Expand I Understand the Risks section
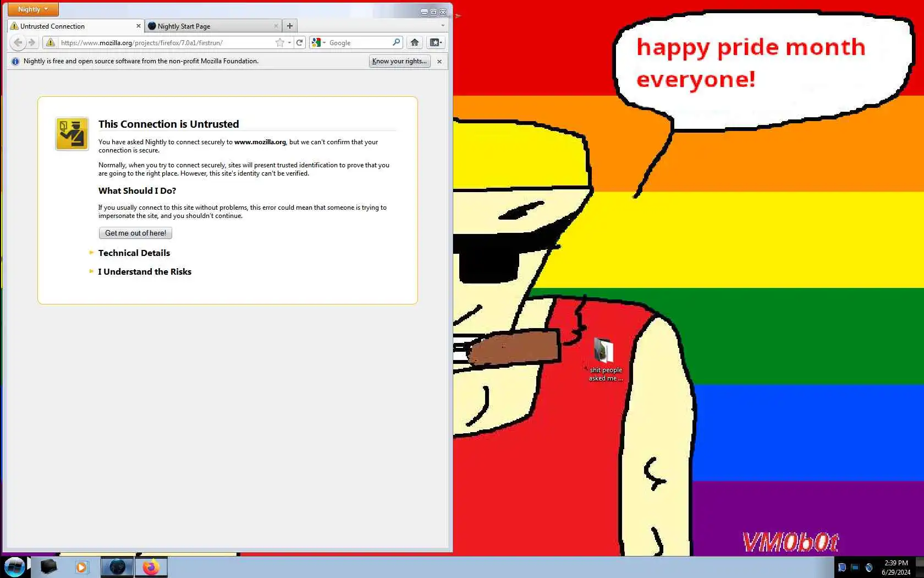Viewport: 924px width, 578px height. (145, 271)
